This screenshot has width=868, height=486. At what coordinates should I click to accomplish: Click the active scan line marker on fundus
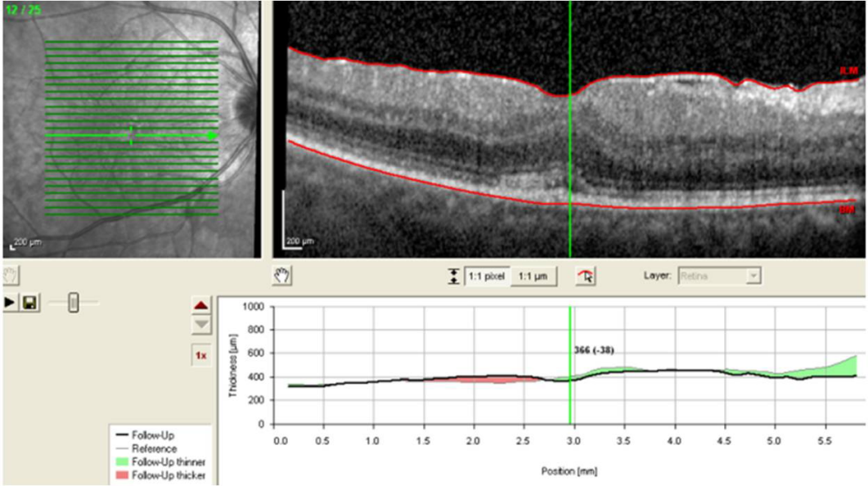(x=131, y=135)
